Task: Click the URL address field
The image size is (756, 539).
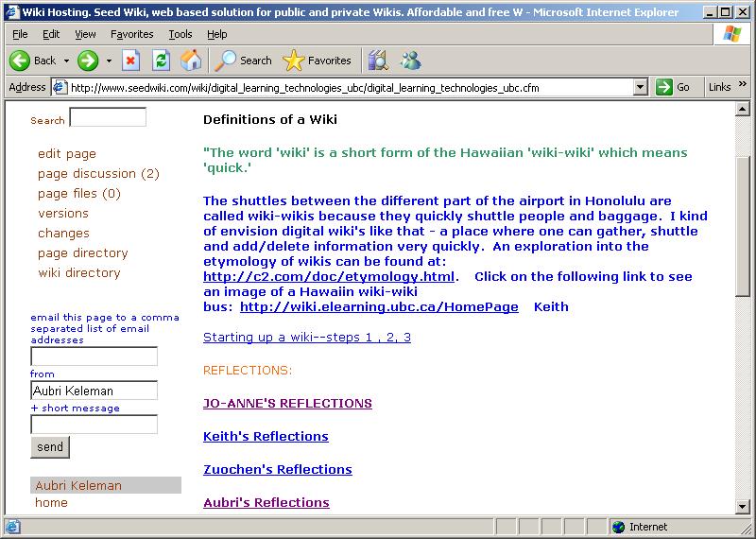Action: [351, 87]
